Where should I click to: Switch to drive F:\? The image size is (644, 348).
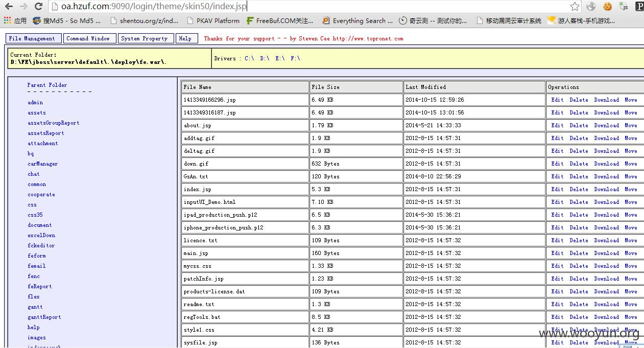point(295,59)
